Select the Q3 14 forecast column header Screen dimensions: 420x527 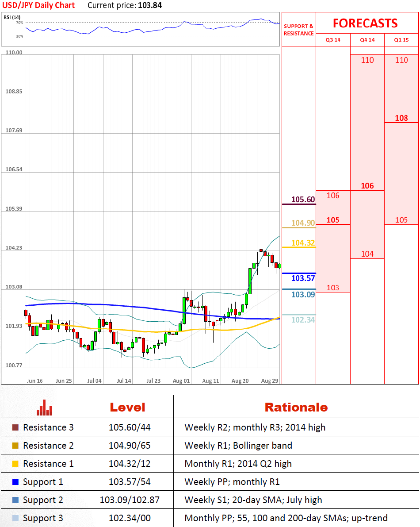click(x=333, y=40)
